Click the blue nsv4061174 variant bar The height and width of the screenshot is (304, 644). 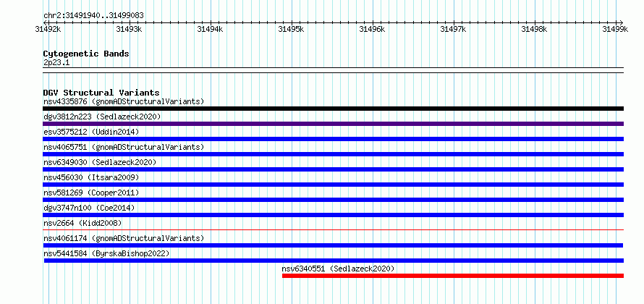coord(333,245)
